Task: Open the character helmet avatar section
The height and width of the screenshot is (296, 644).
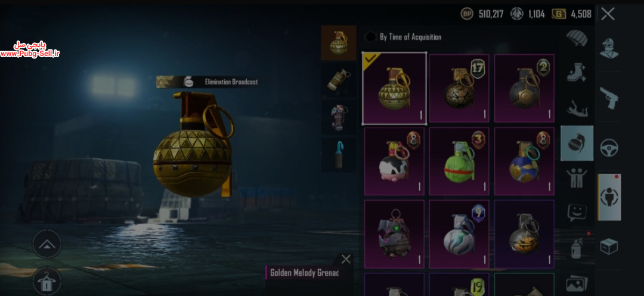Action: click(x=609, y=49)
